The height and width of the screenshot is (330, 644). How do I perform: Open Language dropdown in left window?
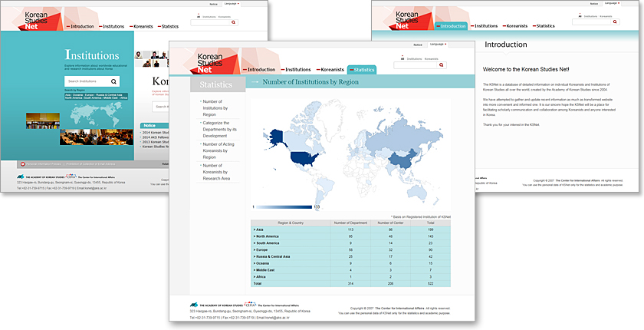(232, 4)
